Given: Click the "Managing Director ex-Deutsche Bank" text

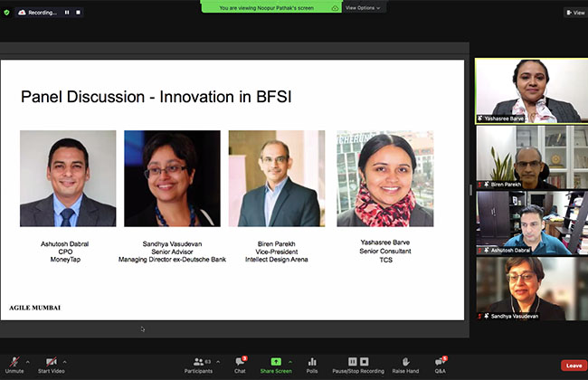Looking at the screenshot, I should coord(172,260).
